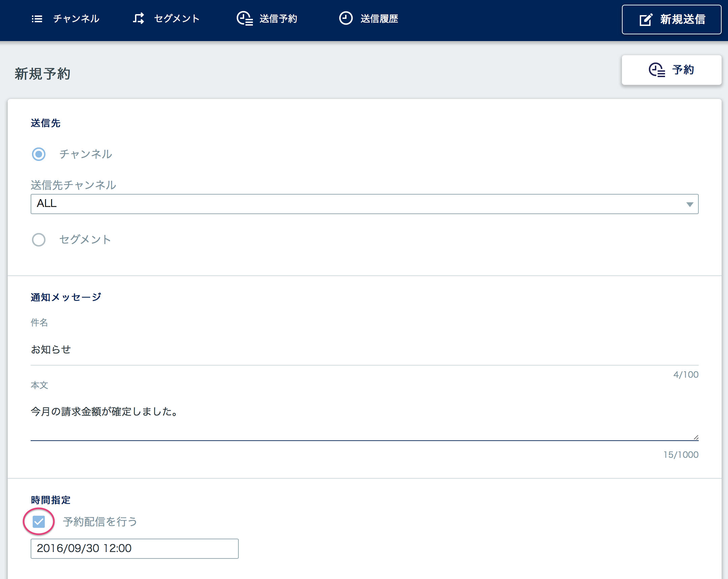Screen dimensions: 728x579
Task: Select the セグメント radio button
Action: (39, 240)
